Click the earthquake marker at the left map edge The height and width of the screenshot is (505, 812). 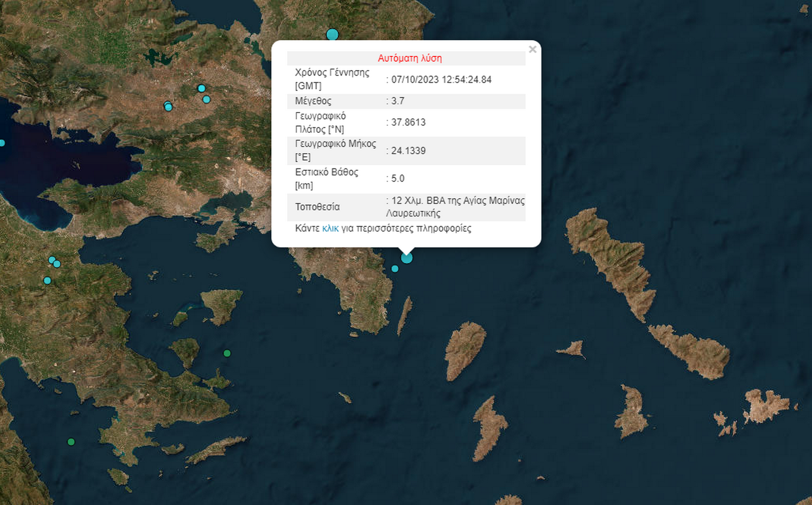2,143
